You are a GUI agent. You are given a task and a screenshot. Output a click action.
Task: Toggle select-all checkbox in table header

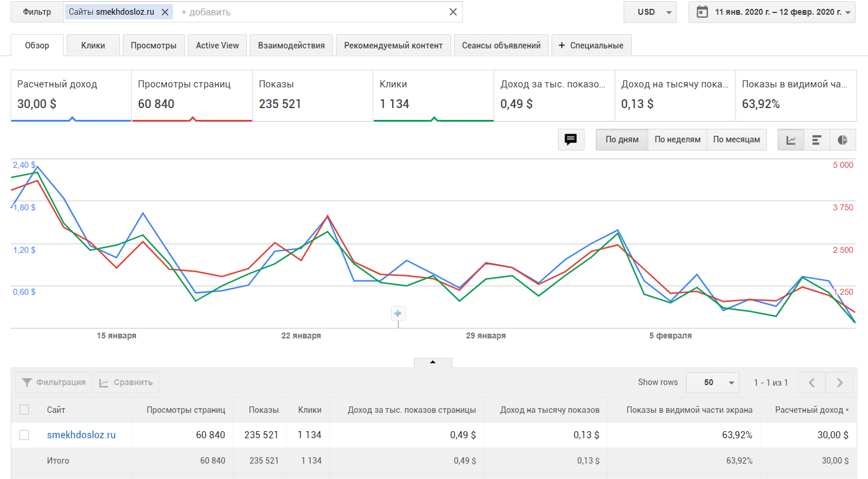(24, 410)
